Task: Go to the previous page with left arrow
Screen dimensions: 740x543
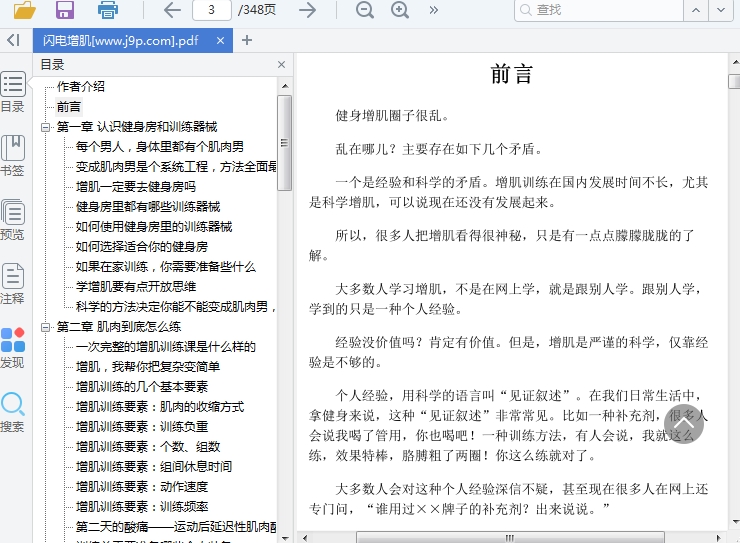Action: coord(172,10)
